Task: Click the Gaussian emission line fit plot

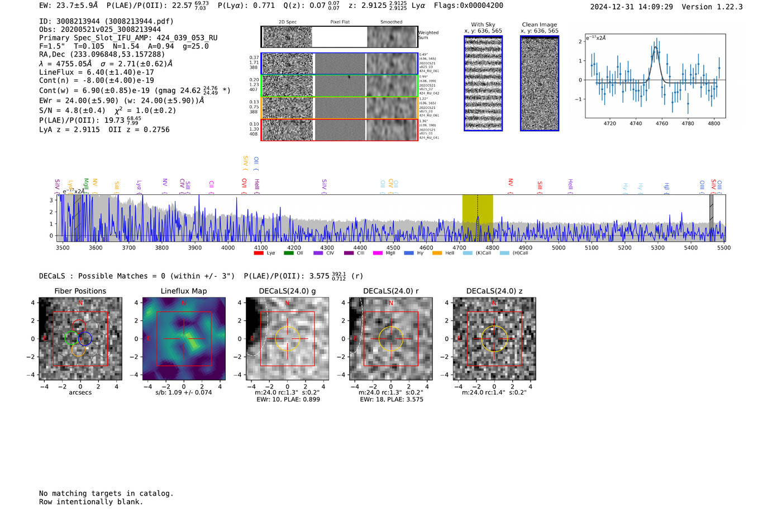Action: click(x=655, y=76)
